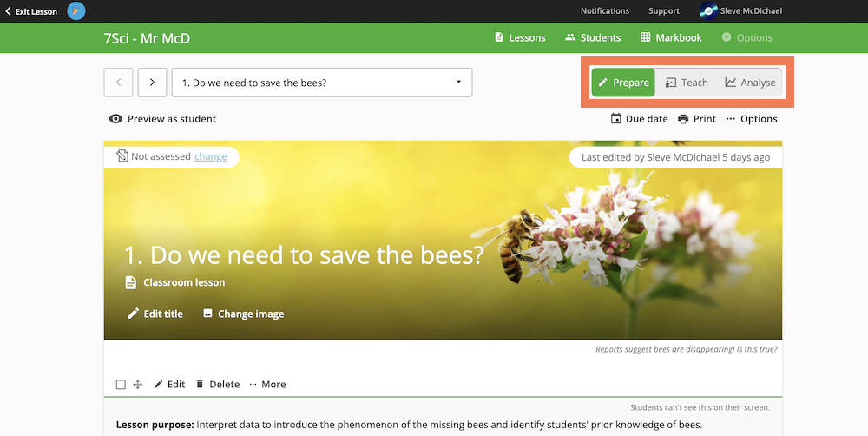Click the Preview eye icon

[115, 119]
